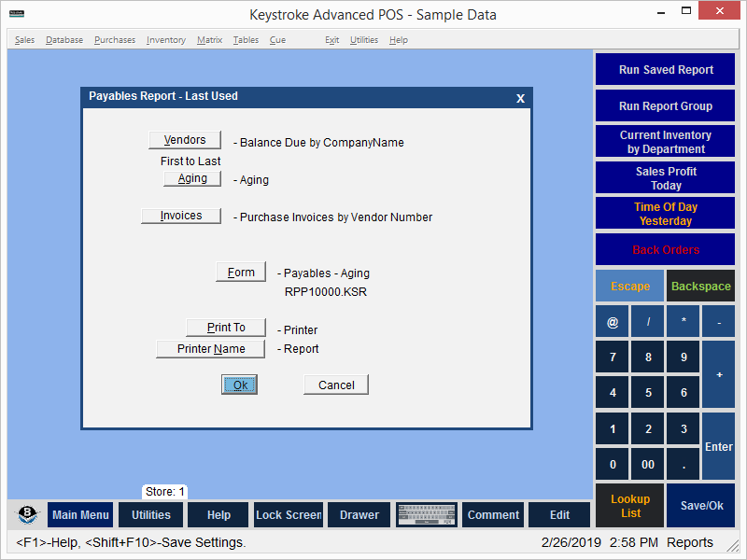Tap the plus key on keypad
747x560 pixels.
(x=719, y=375)
